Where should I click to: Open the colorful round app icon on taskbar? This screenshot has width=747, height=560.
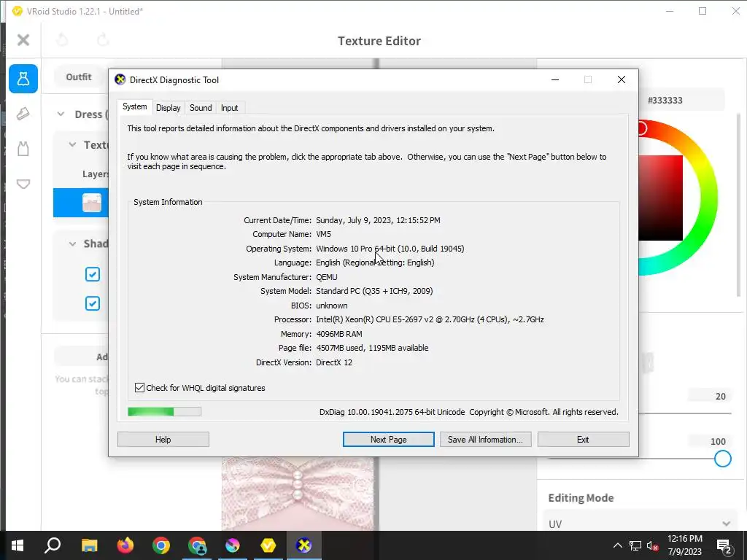(233, 545)
